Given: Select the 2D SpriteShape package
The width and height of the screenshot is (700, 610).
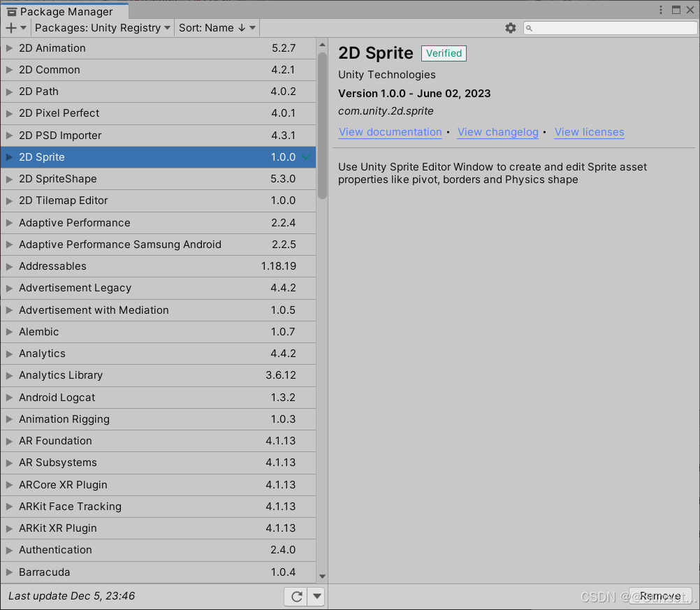Looking at the screenshot, I should pos(158,179).
